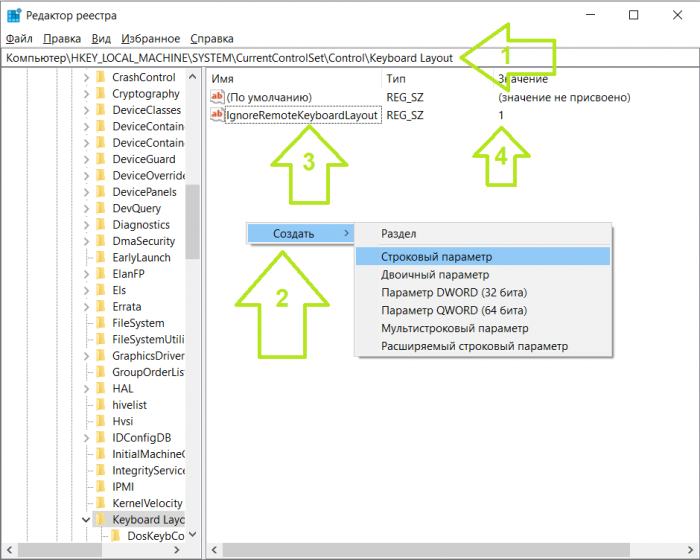Expand the HAL key
Viewport: 700px width, 560px height.
[x=86, y=389]
